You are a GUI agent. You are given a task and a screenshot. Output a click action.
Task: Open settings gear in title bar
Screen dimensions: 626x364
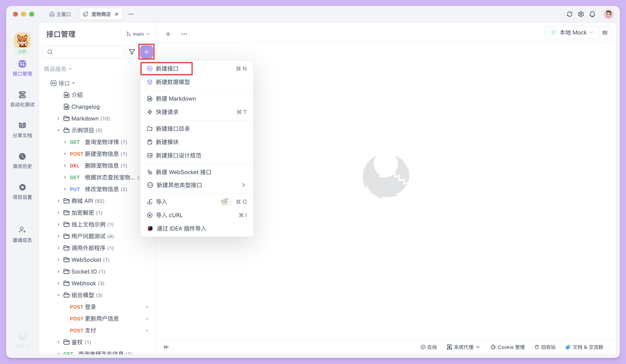coord(581,14)
